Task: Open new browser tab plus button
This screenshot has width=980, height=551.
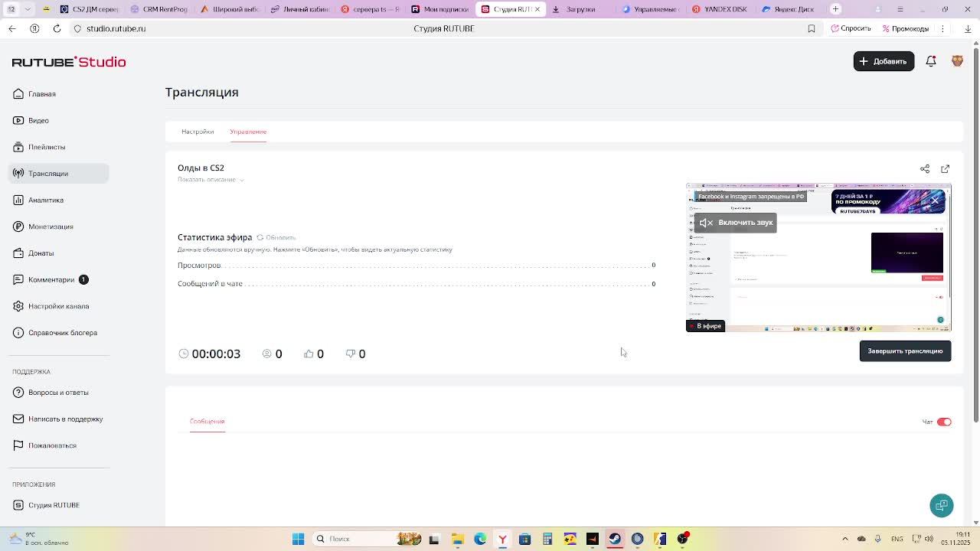Action: (835, 9)
